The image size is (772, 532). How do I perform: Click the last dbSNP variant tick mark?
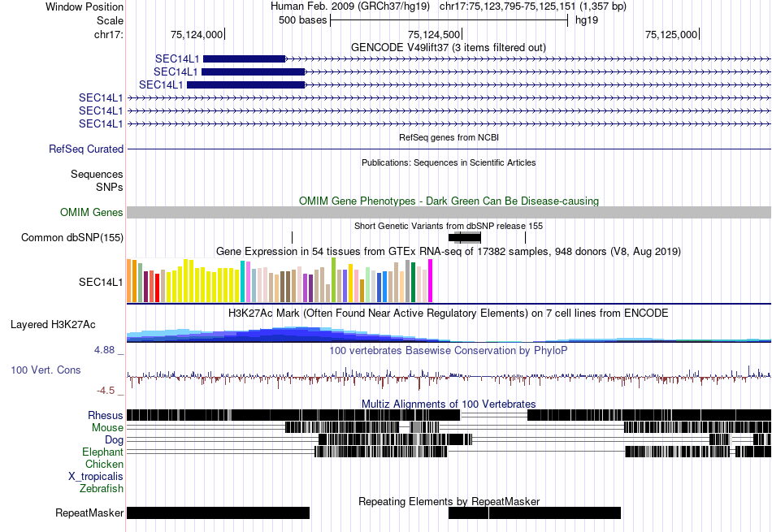coord(525,238)
